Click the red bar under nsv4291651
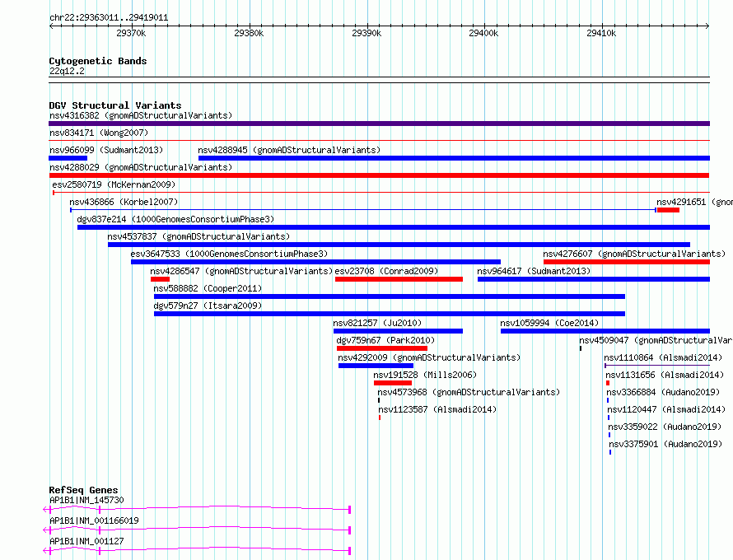 668,210
